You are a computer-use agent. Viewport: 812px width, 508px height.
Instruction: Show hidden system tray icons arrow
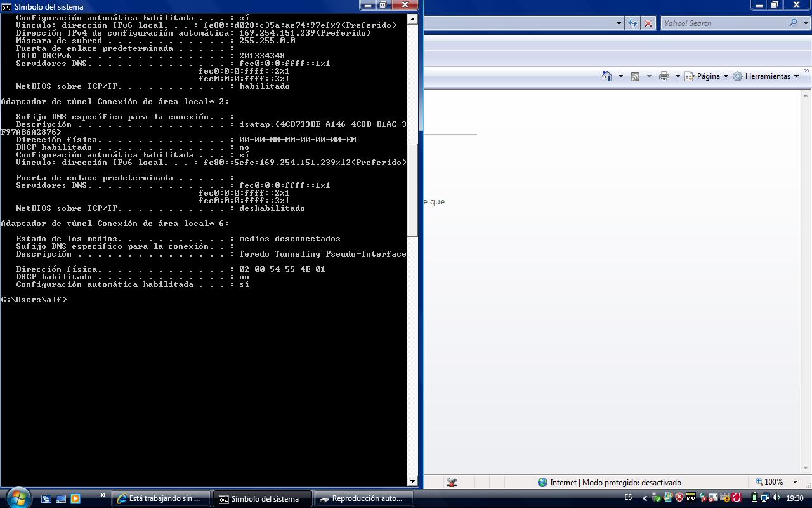click(645, 498)
